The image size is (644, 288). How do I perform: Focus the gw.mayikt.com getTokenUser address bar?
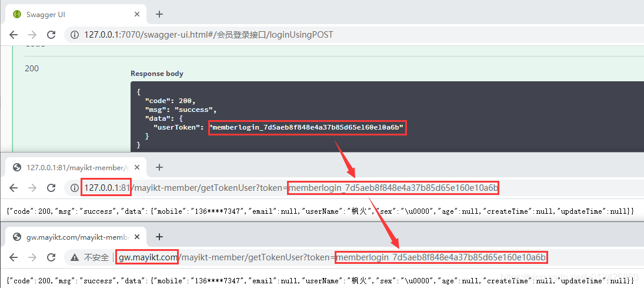(x=353, y=257)
